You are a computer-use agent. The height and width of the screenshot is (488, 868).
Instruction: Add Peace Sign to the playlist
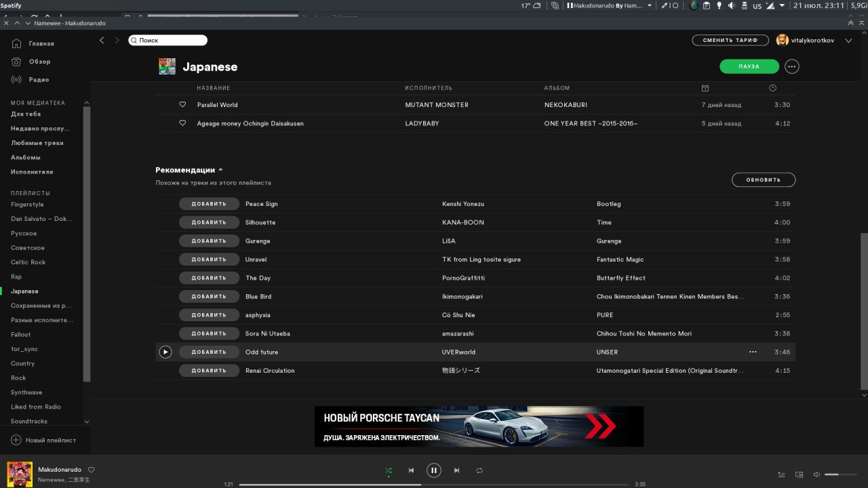coord(209,204)
